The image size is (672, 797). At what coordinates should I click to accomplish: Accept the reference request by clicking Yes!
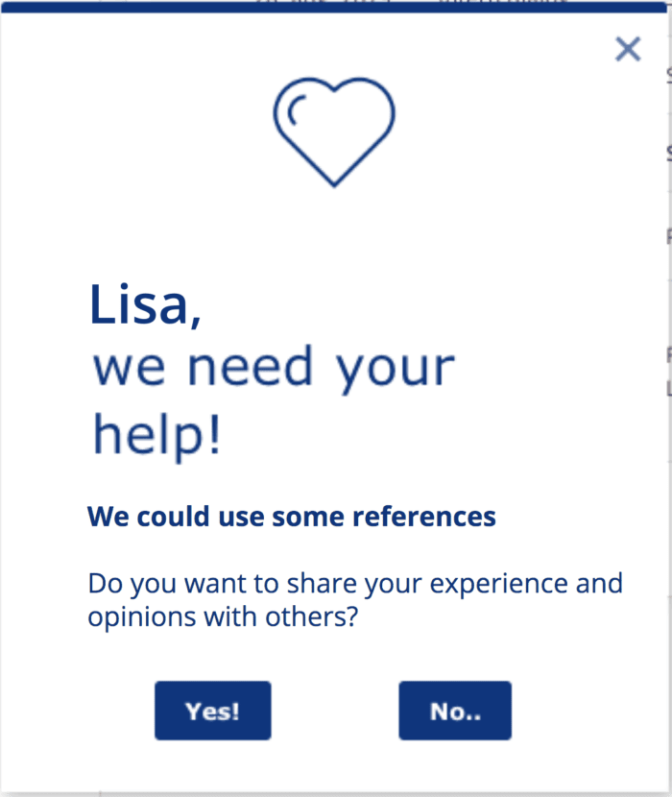(212, 710)
